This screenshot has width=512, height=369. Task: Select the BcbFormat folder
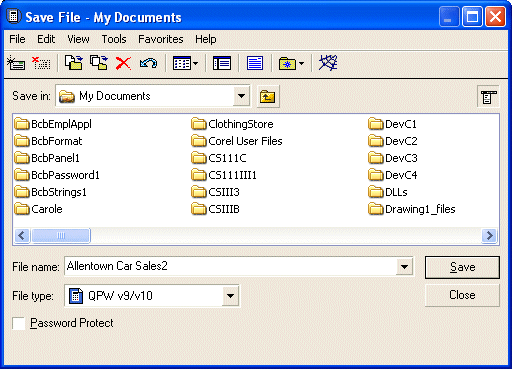tap(48, 141)
